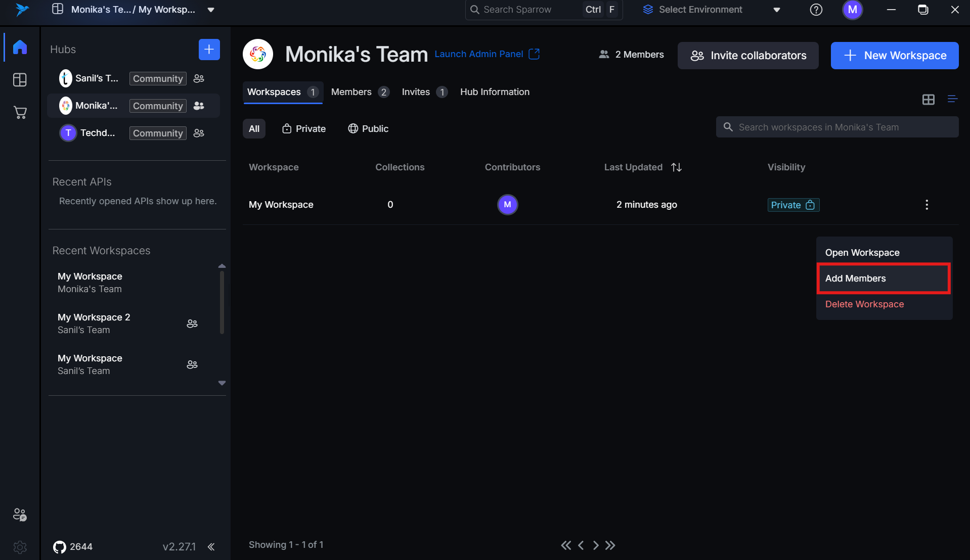Image resolution: width=970 pixels, height=560 pixels.
Task: Click the Collections column header
Action: coord(400,167)
